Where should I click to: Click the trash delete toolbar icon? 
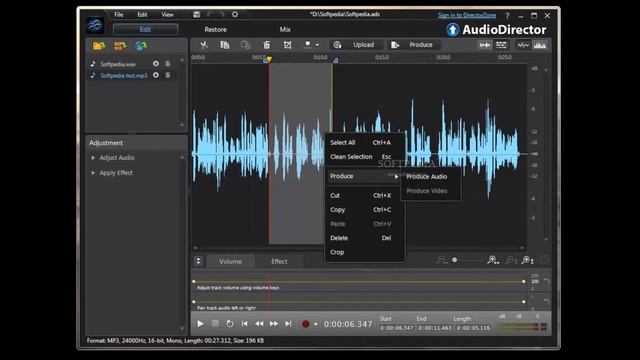click(x=267, y=45)
